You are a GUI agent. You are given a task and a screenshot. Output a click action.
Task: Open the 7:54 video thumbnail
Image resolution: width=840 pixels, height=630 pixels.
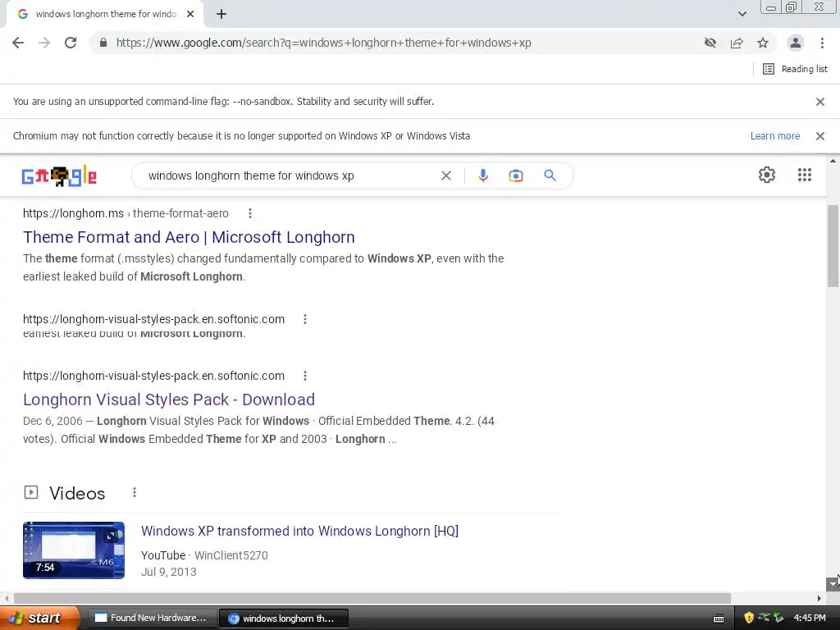(74, 550)
